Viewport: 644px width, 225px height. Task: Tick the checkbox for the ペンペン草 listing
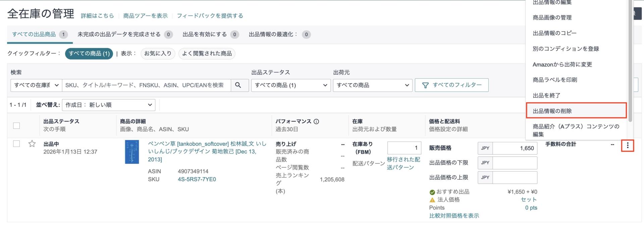(16, 144)
